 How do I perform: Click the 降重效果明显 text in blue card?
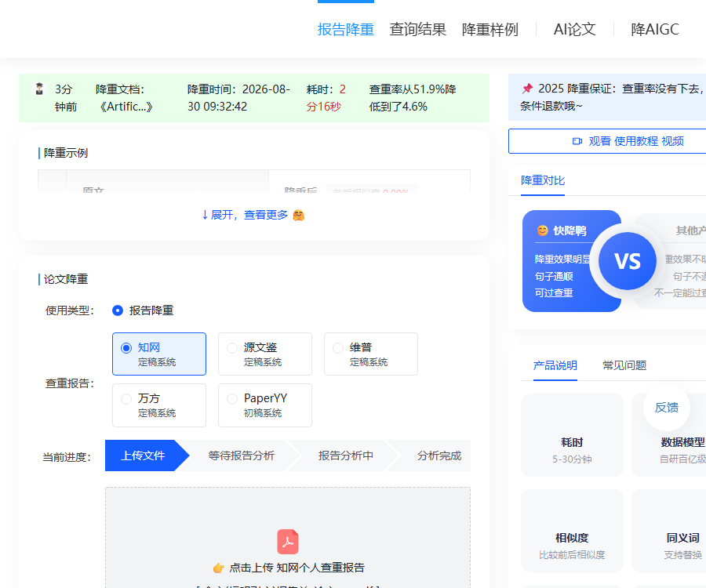[562, 260]
